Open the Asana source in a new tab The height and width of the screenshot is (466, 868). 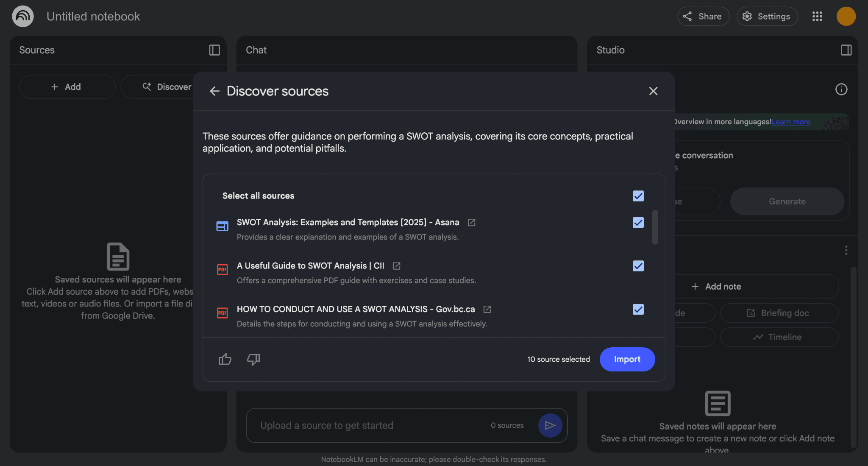click(x=471, y=222)
